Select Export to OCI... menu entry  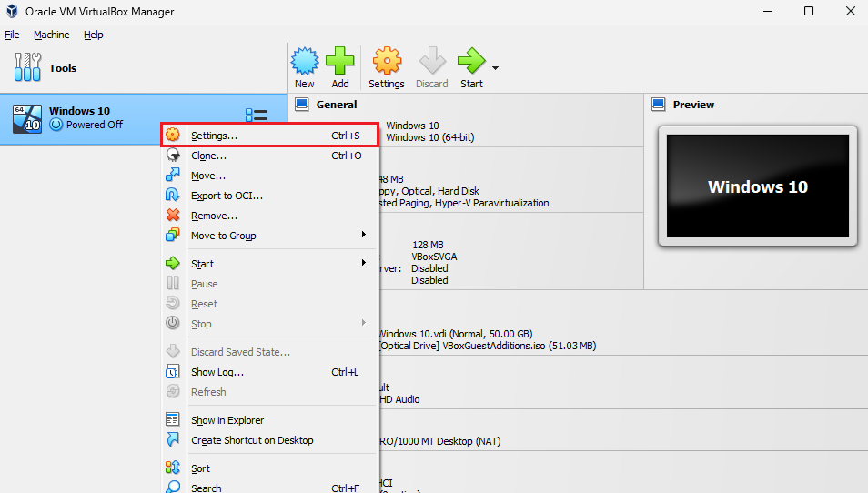click(x=270, y=196)
